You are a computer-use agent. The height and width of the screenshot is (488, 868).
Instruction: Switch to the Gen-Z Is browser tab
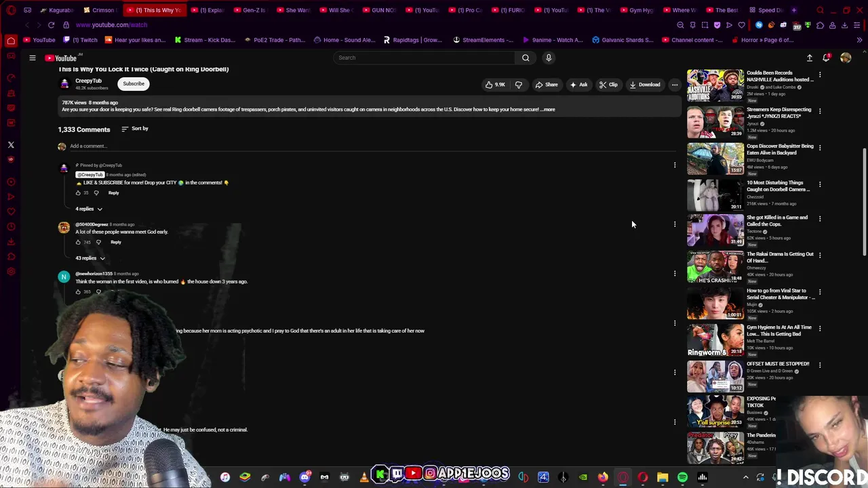point(250,10)
